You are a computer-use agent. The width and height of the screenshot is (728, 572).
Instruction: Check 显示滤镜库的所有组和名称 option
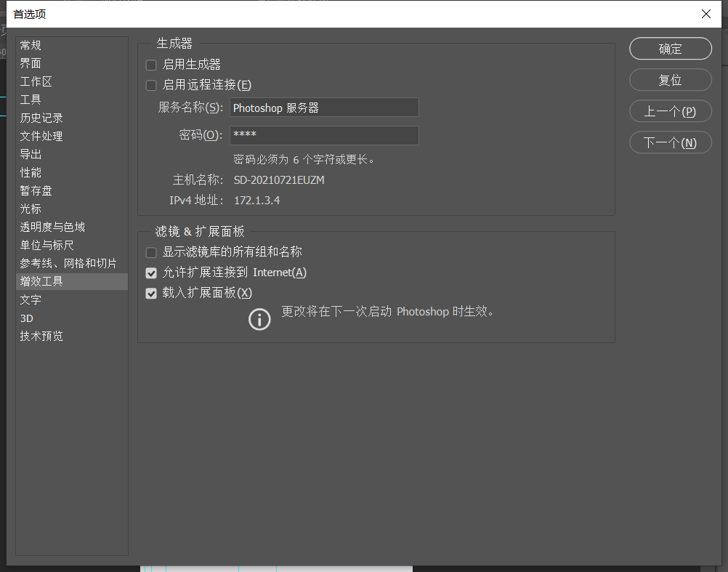tap(151, 252)
